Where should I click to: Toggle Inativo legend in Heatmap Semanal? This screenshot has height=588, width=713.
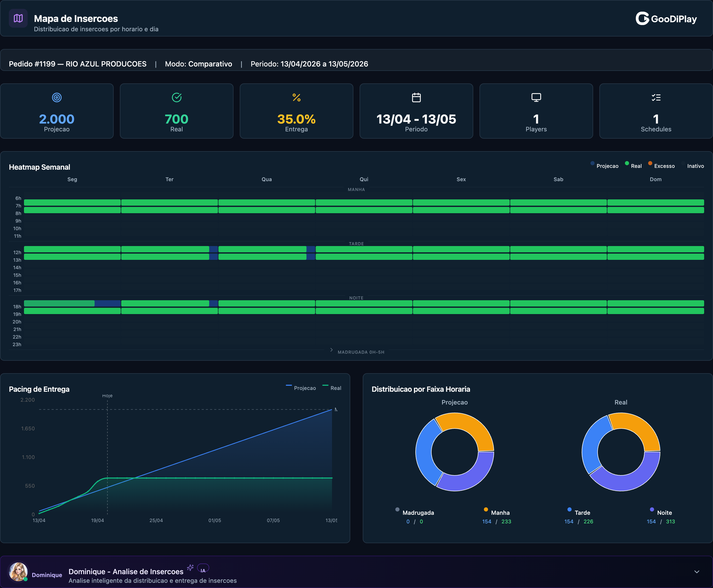693,166
